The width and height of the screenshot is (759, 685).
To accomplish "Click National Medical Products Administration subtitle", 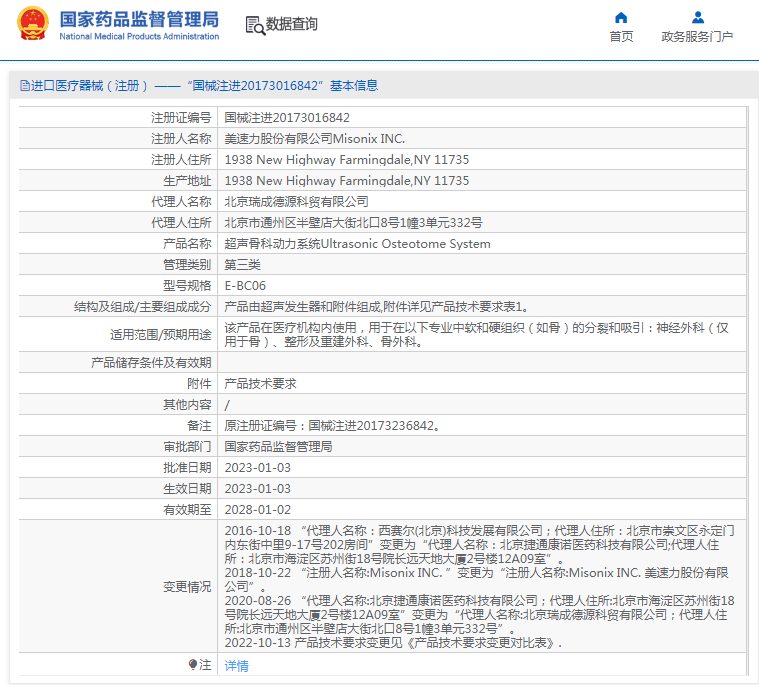I will point(139,36).
